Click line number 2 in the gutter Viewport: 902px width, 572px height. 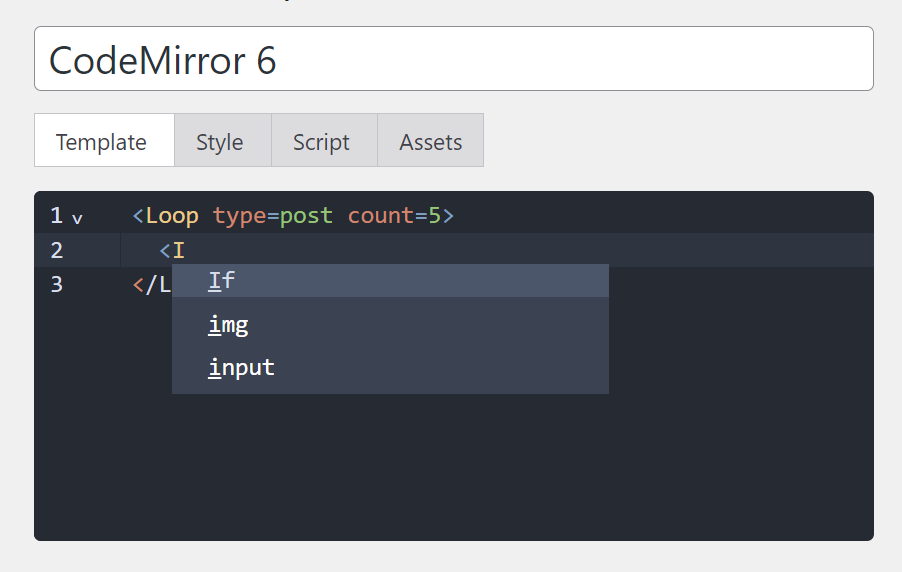[56, 250]
